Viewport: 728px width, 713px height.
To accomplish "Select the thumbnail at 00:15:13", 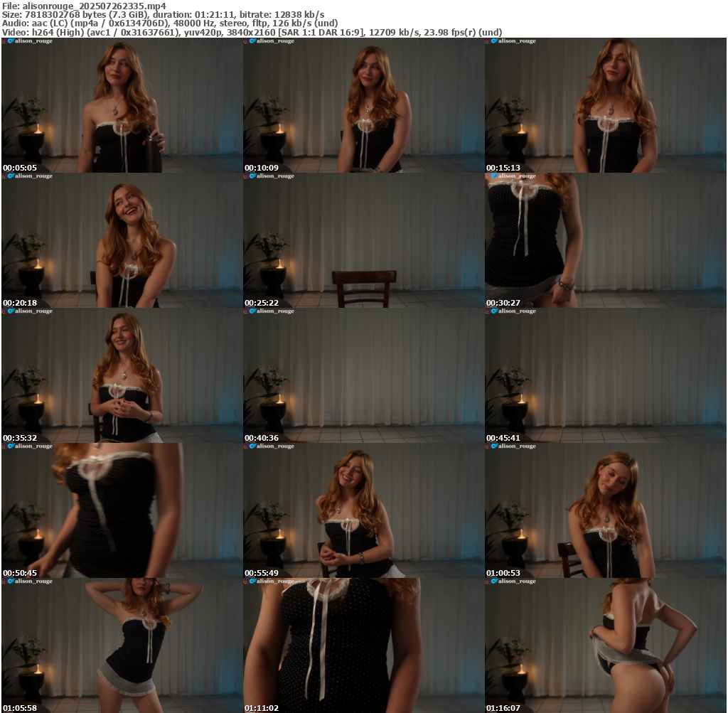I will 606,105.
